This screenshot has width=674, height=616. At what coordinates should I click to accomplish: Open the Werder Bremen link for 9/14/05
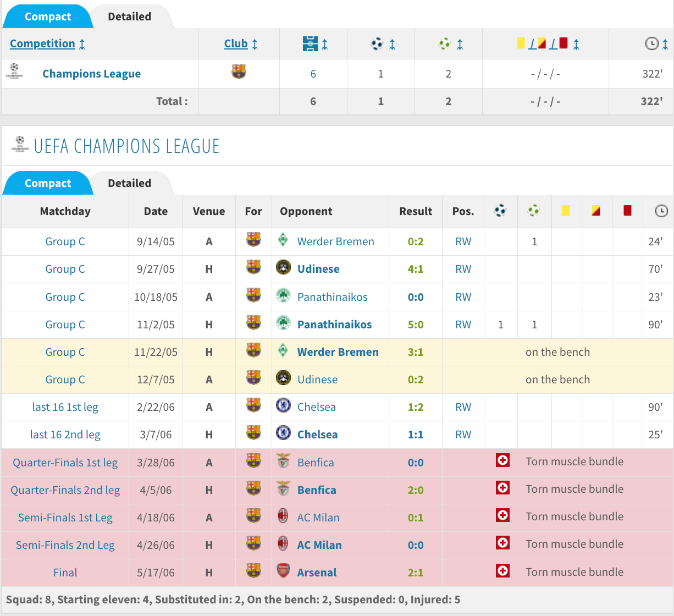coord(335,241)
